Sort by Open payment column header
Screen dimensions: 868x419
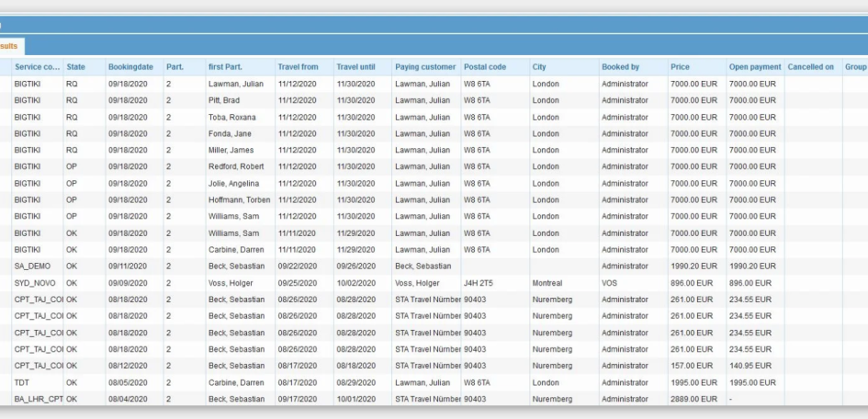click(x=754, y=67)
